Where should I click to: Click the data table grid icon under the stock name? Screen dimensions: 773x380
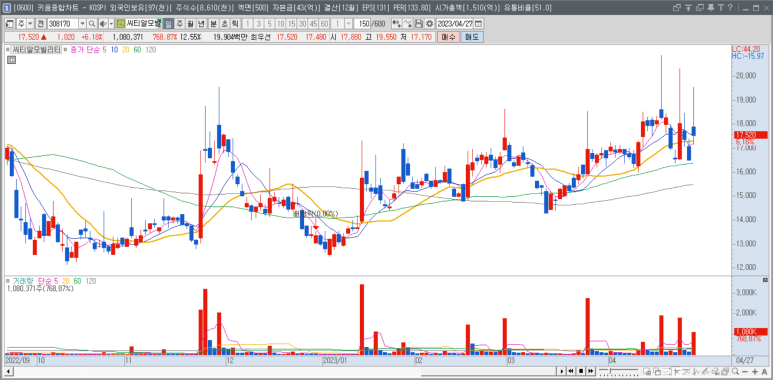coord(11,60)
